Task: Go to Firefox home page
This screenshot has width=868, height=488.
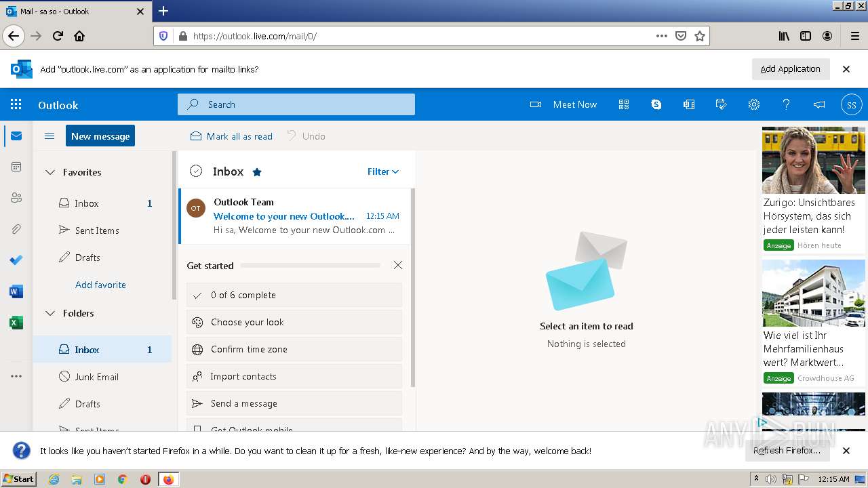Action: [79, 36]
